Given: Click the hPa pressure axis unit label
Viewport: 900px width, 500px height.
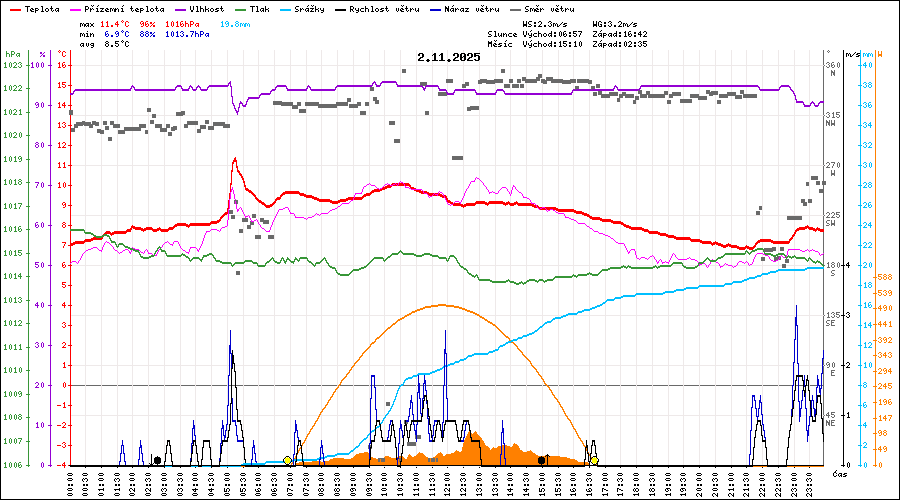Looking at the screenshot, I should click(11, 53).
